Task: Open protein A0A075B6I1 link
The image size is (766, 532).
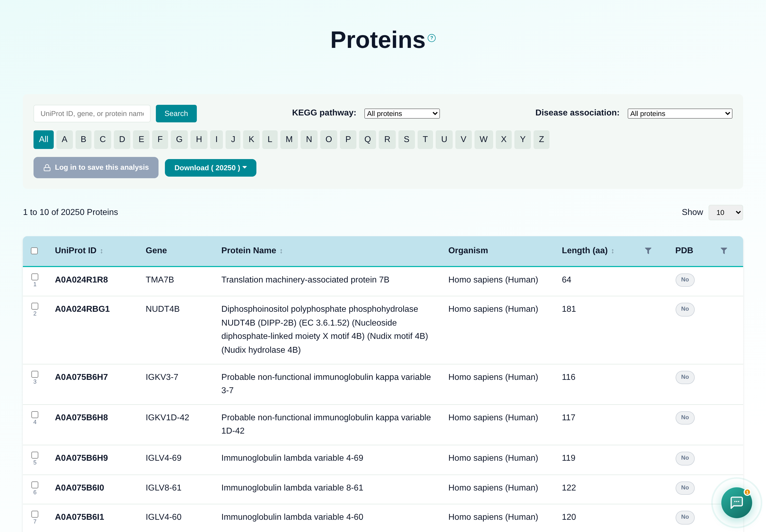Action: point(79,517)
